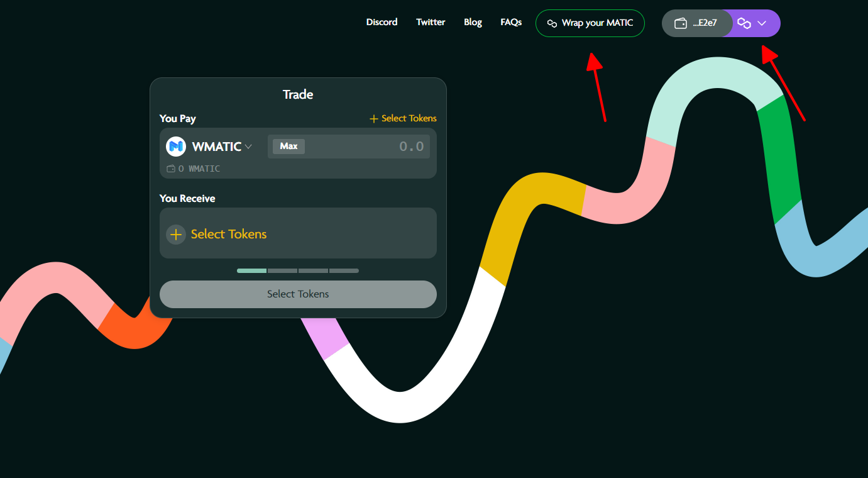
Task: Open the Twitter link
Action: 431,22
